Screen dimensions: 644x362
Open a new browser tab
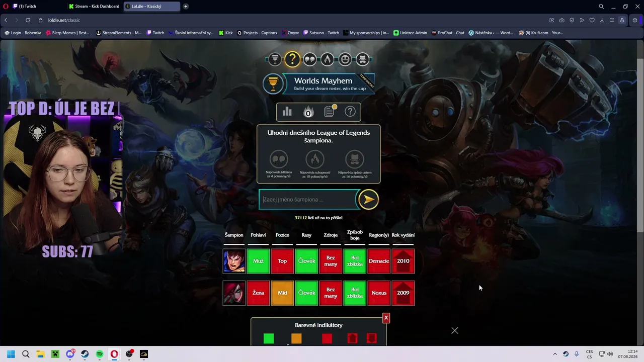click(x=186, y=7)
